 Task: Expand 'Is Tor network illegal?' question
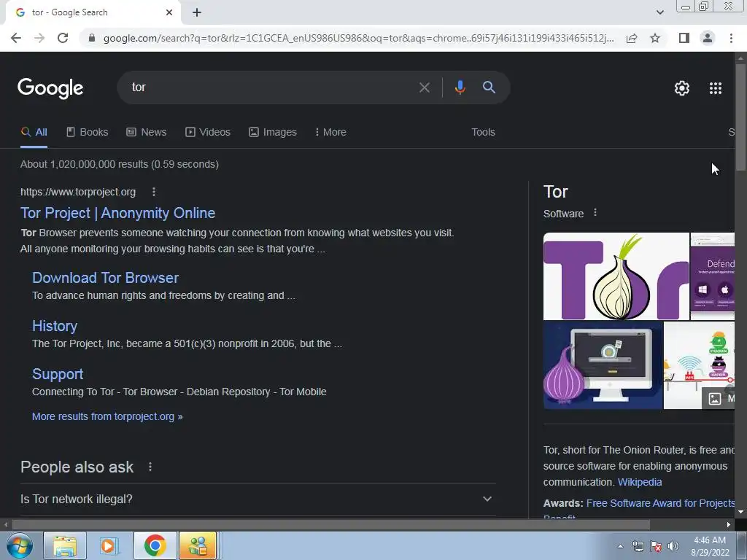(258, 499)
